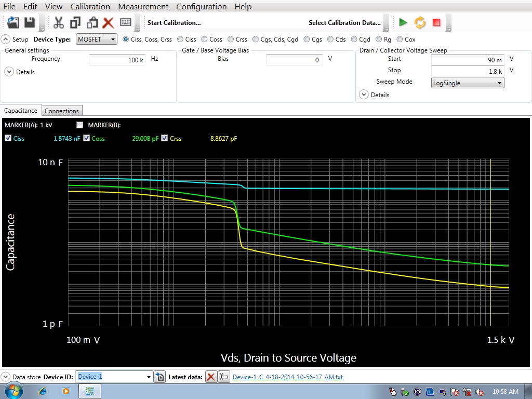Open the Calibration menu

point(90,7)
